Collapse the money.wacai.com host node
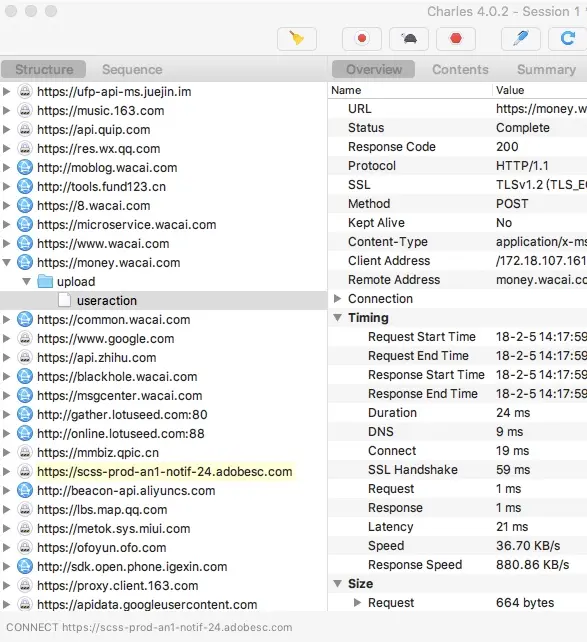 click(7, 262)
